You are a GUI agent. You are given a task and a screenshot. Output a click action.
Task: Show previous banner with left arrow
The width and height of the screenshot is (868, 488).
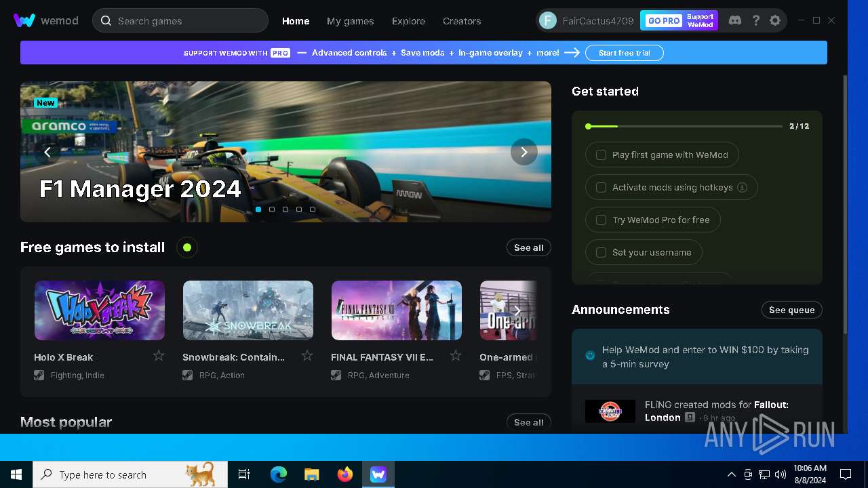47,152
